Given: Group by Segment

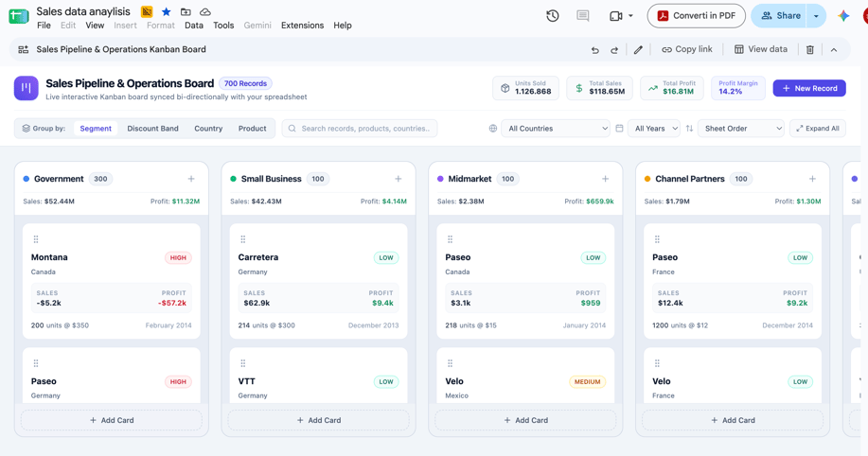Looking at the screenshot, I should [x=96, y=129].
